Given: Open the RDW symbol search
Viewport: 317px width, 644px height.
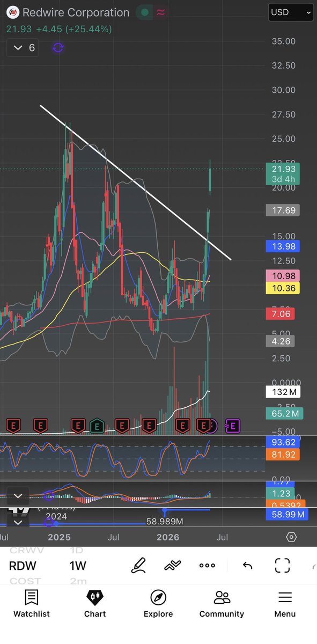Looking at the screenshot, I should [x=23, y=566].
